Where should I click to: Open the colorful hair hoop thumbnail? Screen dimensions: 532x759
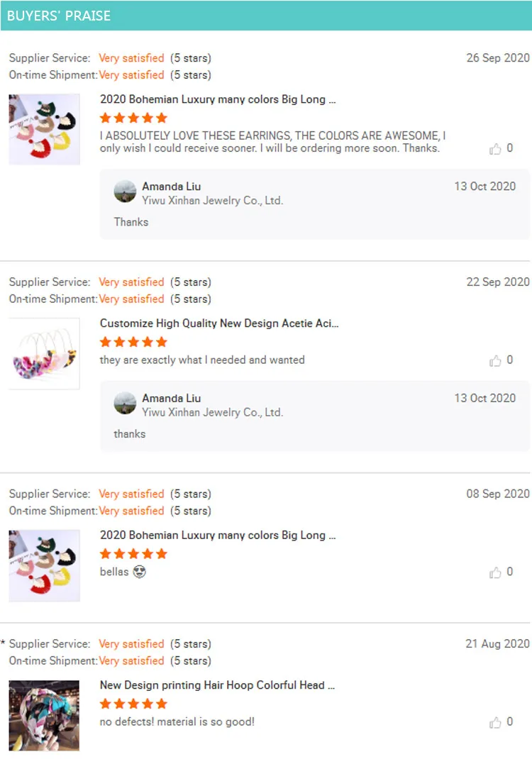[x=44, y=716]
